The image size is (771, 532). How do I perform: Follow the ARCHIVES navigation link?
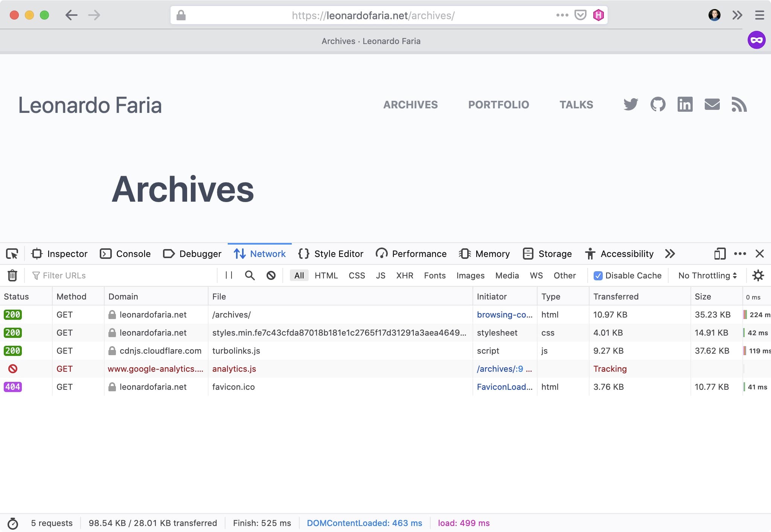(410, 105)
